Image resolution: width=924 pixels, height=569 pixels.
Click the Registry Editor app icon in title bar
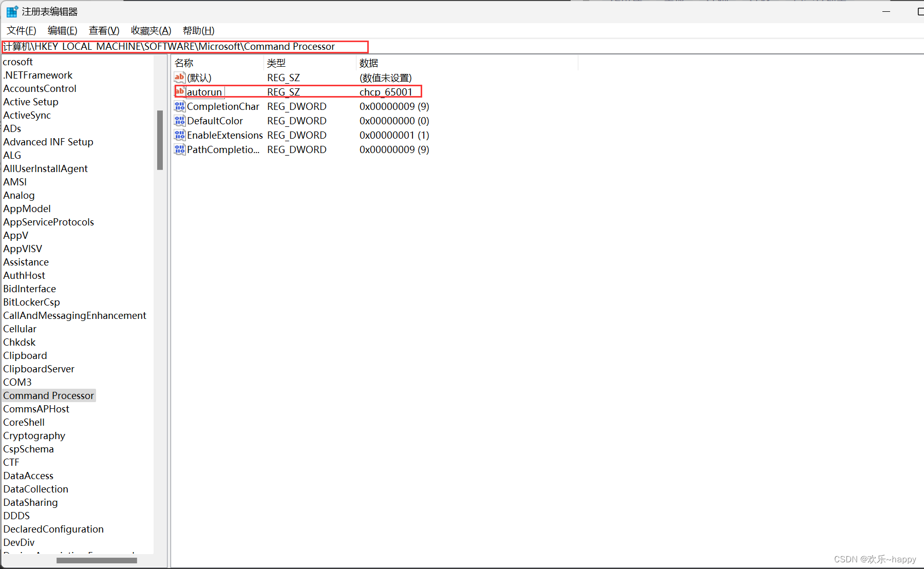(12, 11)
